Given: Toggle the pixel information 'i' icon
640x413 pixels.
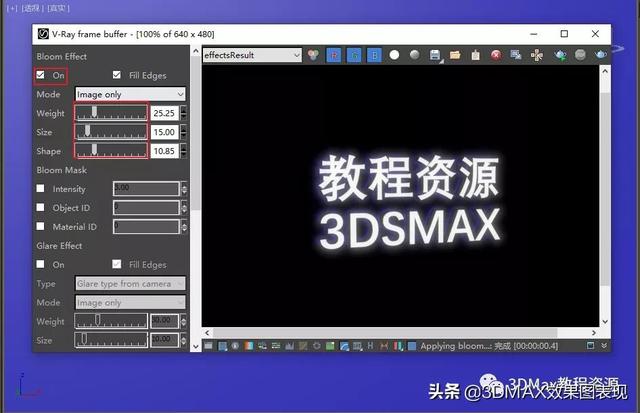Looking at the screenshot, I should (235, 346).
